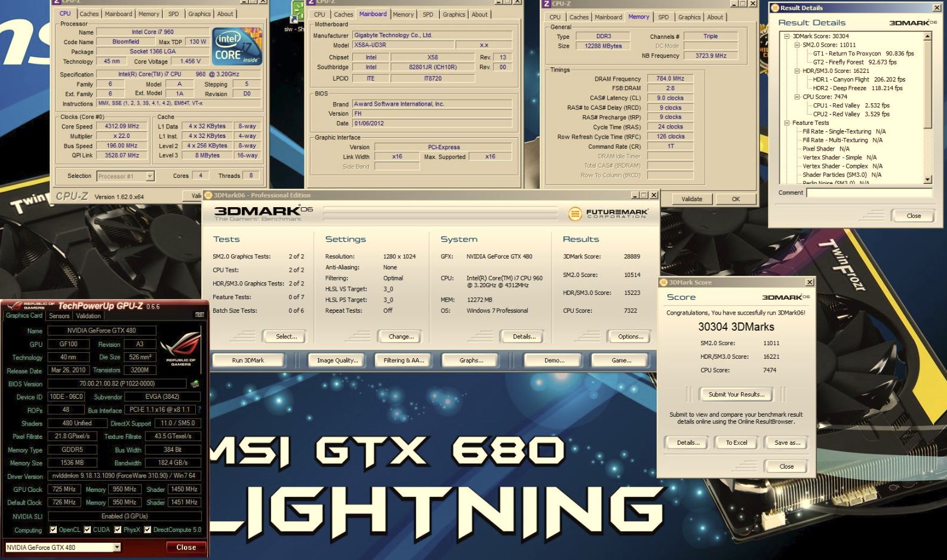
Task: Open Caches tab in the CPU-Z CPU window
Action: (x=89, y=14)
